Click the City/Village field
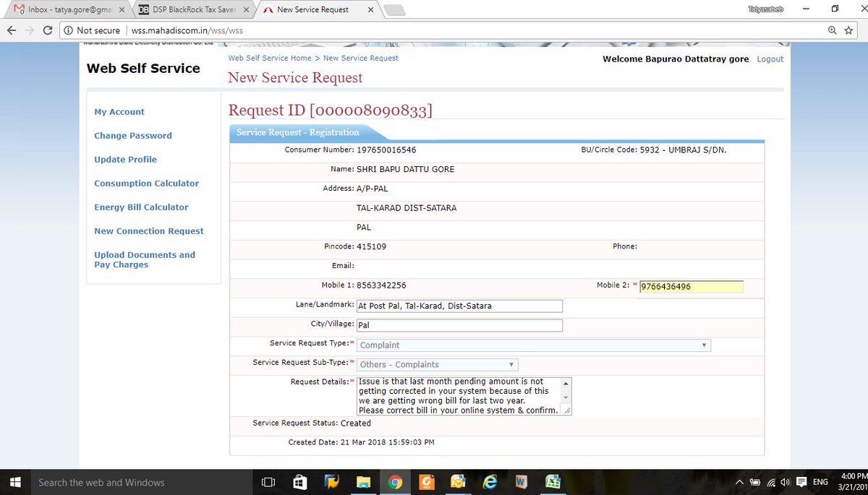The width and height of the screenshot is (868, 495). pos(459,325)
